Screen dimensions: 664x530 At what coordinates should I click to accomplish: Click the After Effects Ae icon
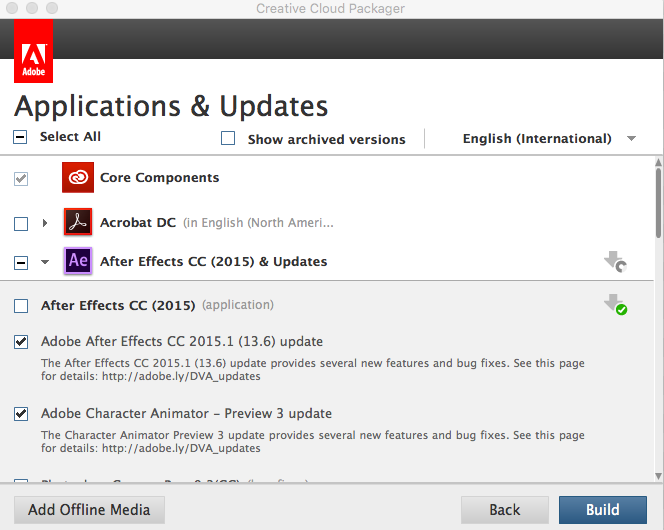coord(78,261)
